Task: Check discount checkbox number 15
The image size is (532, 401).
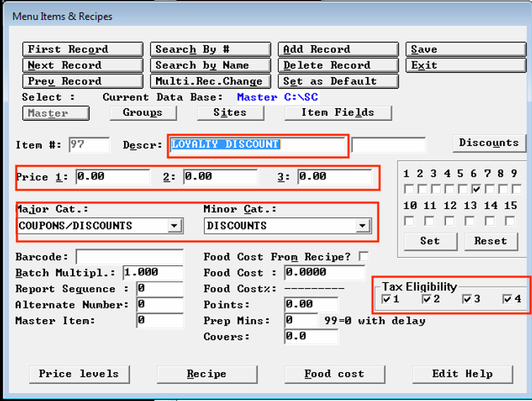Action: pos(510,222)
